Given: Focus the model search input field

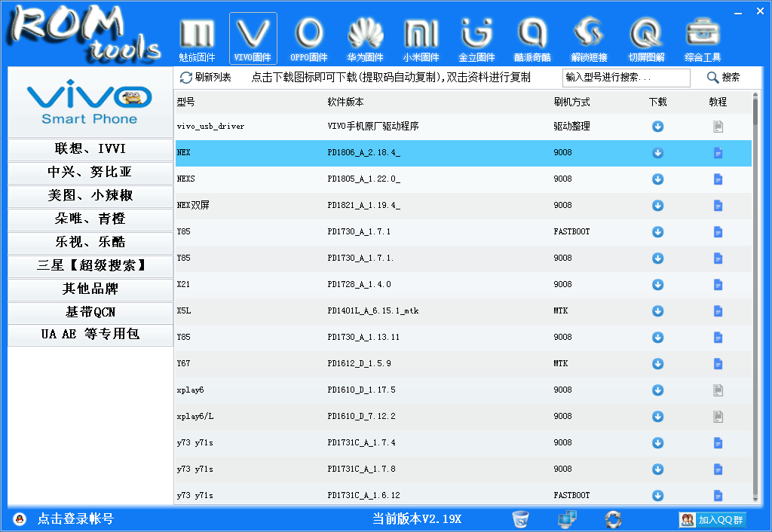Looking at the screenshot, I should [x=626, y=78].
